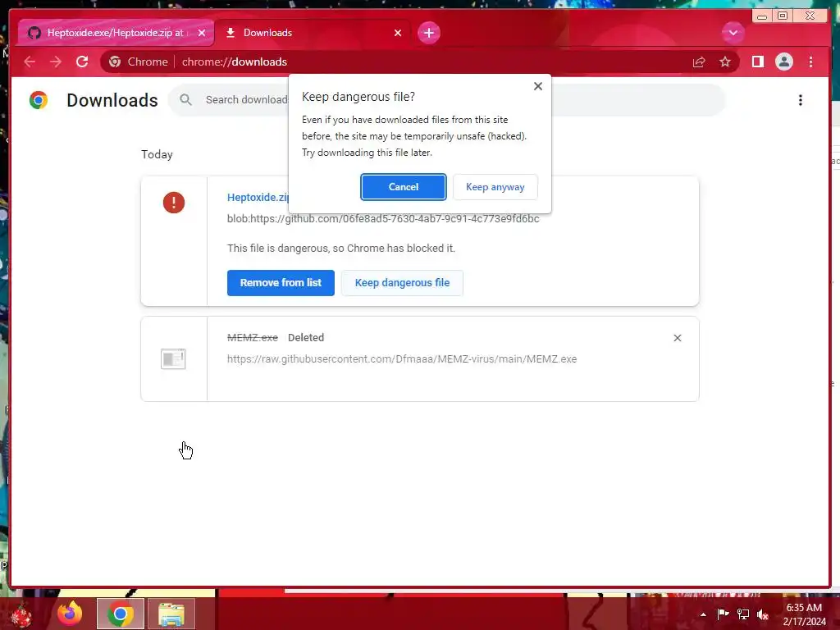Click the Chrome taskbar icon
Viewport: 840px width, 630px height.
coord(121,614)
